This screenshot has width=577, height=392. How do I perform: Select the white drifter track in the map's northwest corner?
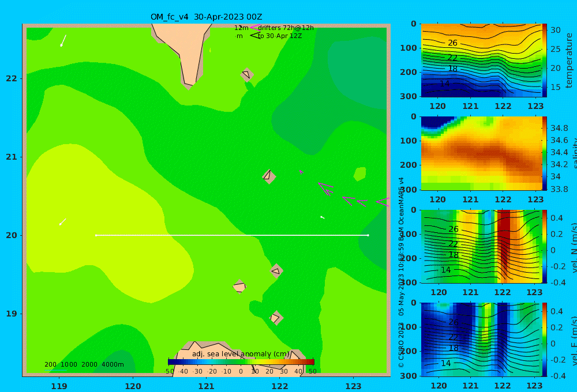(63, 40)
